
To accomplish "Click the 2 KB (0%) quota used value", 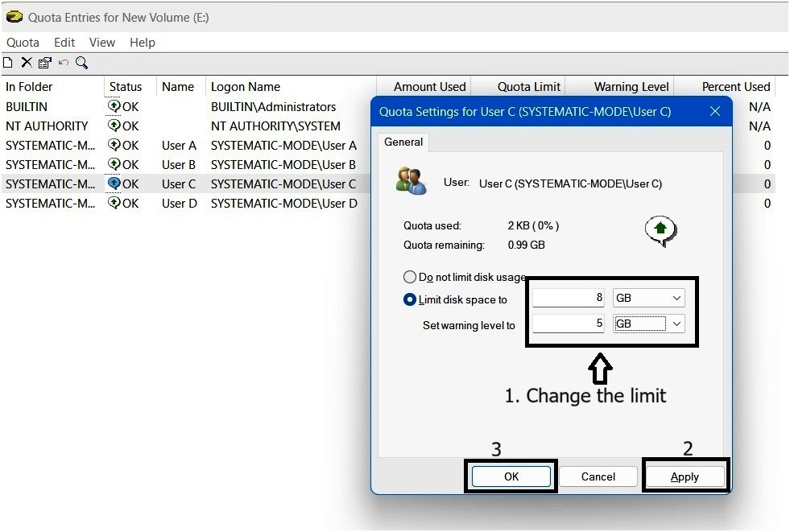I will (533, 225).
